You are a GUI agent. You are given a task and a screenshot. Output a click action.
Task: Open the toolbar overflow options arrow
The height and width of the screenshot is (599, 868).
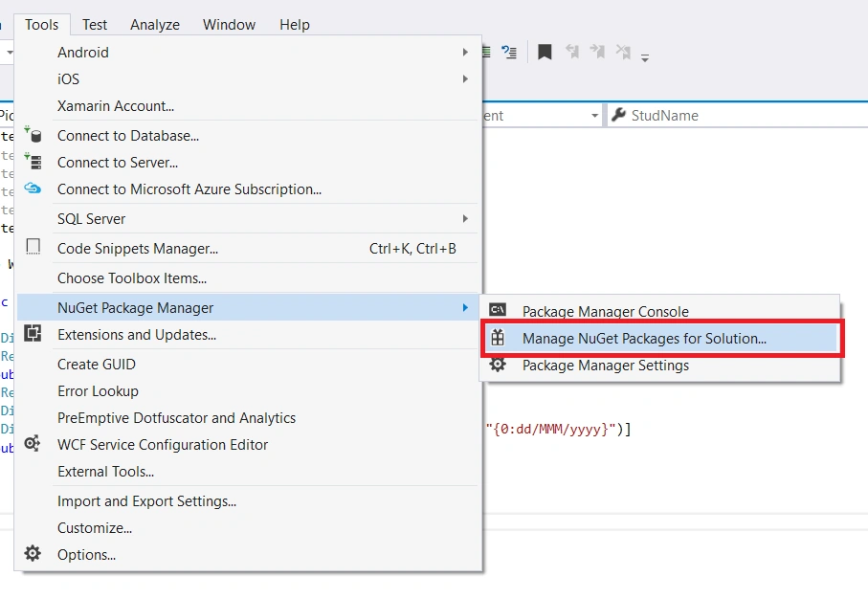pos(645,57)
